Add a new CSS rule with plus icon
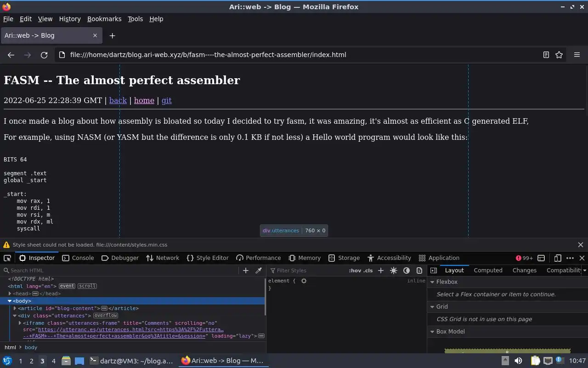This screenshot has width=588, height=368. [x=381, y=270]
